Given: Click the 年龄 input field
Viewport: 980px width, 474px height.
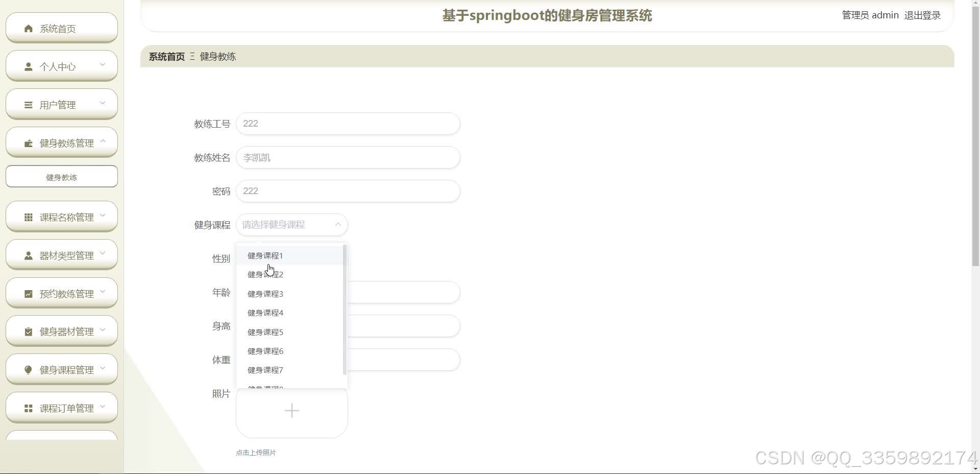Looking at the screenshot, I should [x=404, y=292].
